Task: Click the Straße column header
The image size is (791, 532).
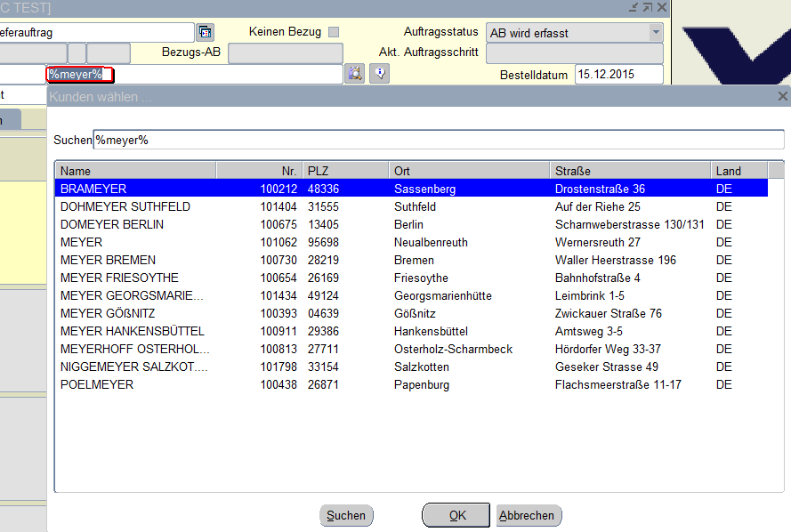Action: tap(630, 171)
